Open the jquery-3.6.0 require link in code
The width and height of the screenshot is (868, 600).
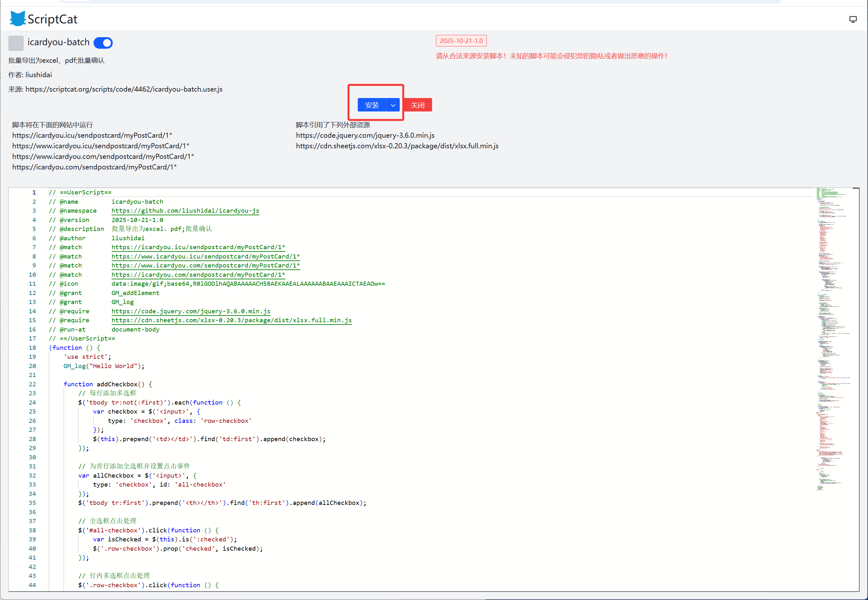[x=191, y=311]
